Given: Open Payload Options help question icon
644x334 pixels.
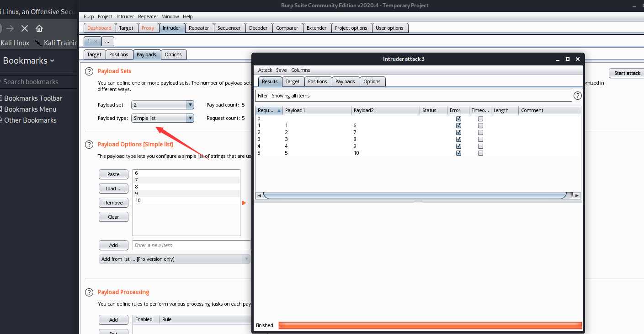Looking at the screenshot, I should [89, 145].
